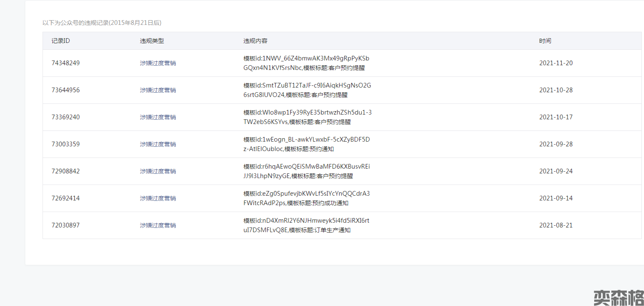Click the 奕森格 watermark logo

pyautogui.click(x=618, y=297)
